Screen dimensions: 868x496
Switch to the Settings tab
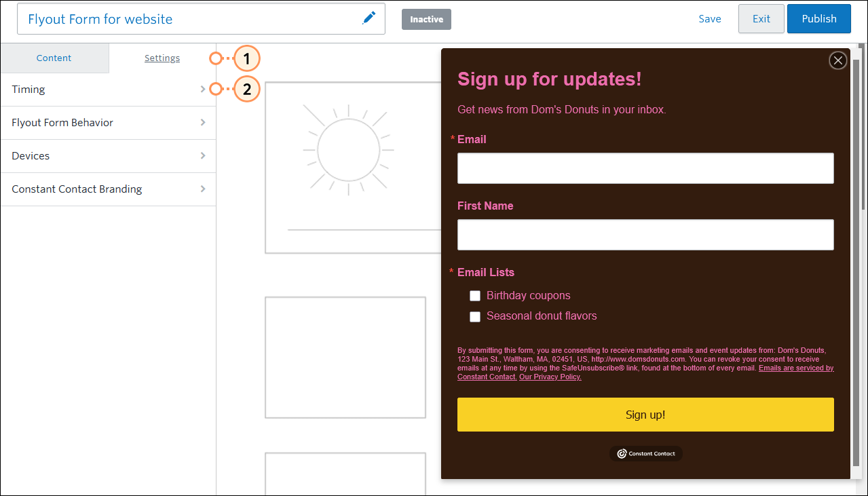click(x=162, y=58)
